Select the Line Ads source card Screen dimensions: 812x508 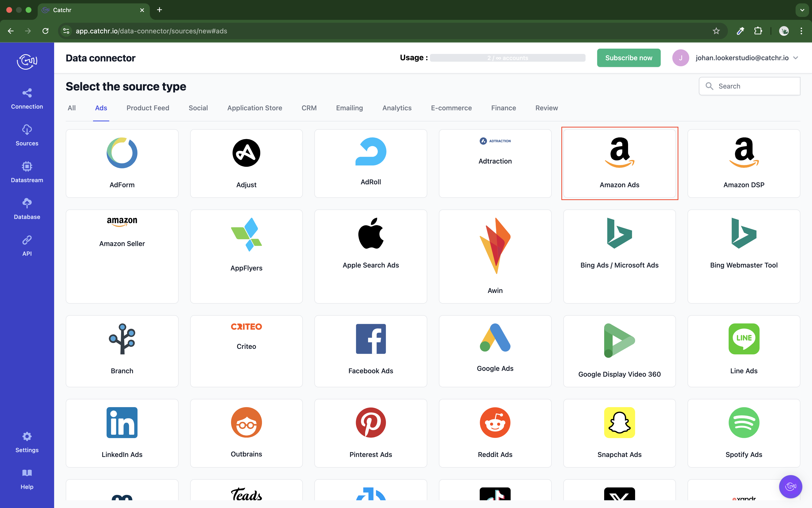coord(744,351)
